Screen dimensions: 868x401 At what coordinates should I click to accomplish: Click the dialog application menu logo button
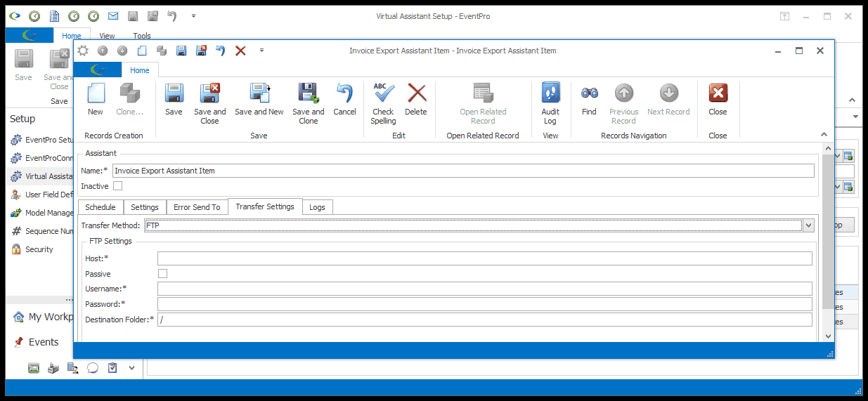pyautogui.click(x=98, y=70)
